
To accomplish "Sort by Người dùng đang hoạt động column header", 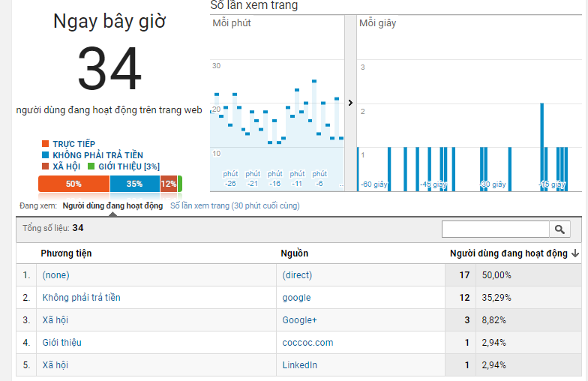I will click(508, 253).
